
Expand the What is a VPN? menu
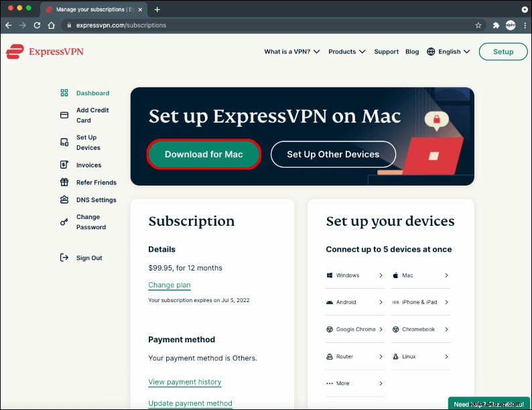pos(292,52)
